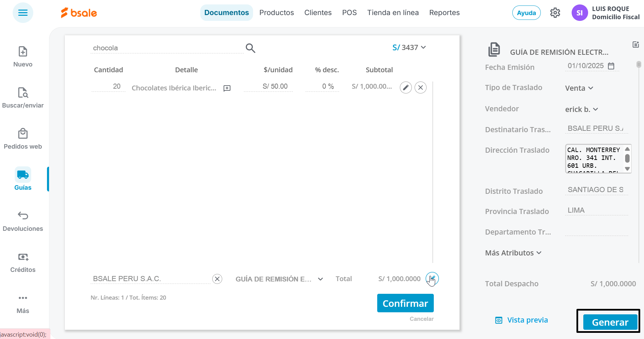This screenshot has height=339, width=644.
Task: Open the Tipo de Traslado Venta dropdown
Action: pos(579,88)
